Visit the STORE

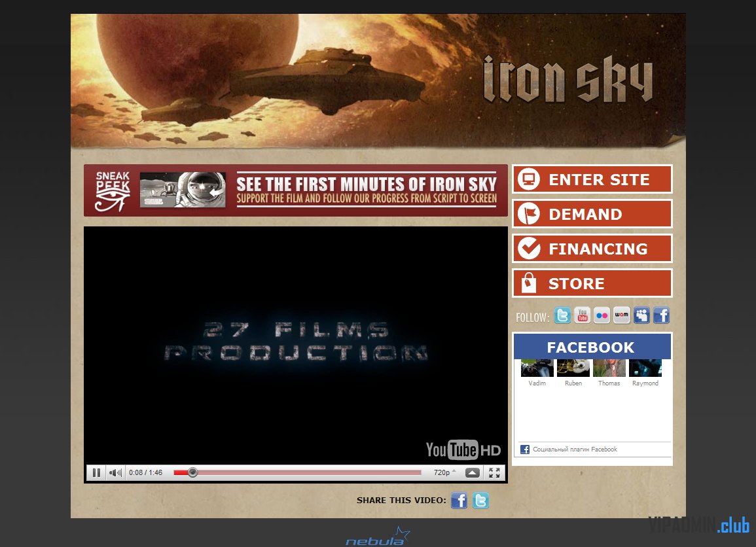click(592, 283)
